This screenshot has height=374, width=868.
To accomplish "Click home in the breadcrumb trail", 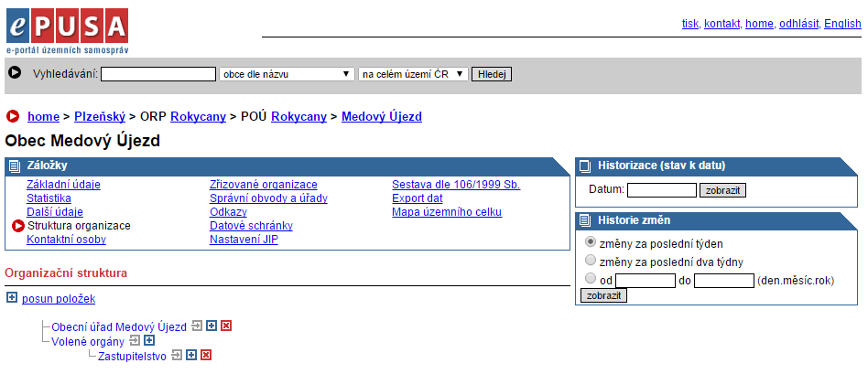I will (x=44, y=117).
